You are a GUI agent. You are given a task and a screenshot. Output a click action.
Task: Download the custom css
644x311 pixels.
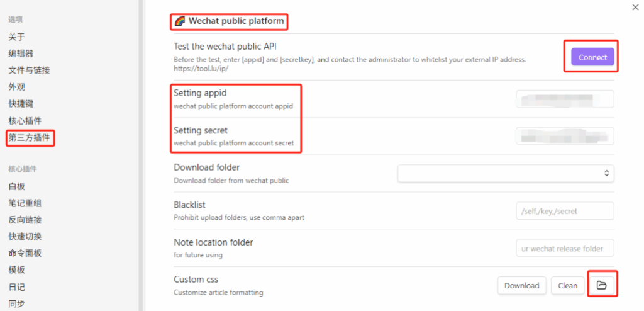pyautogui.click(x=521, y=285)
